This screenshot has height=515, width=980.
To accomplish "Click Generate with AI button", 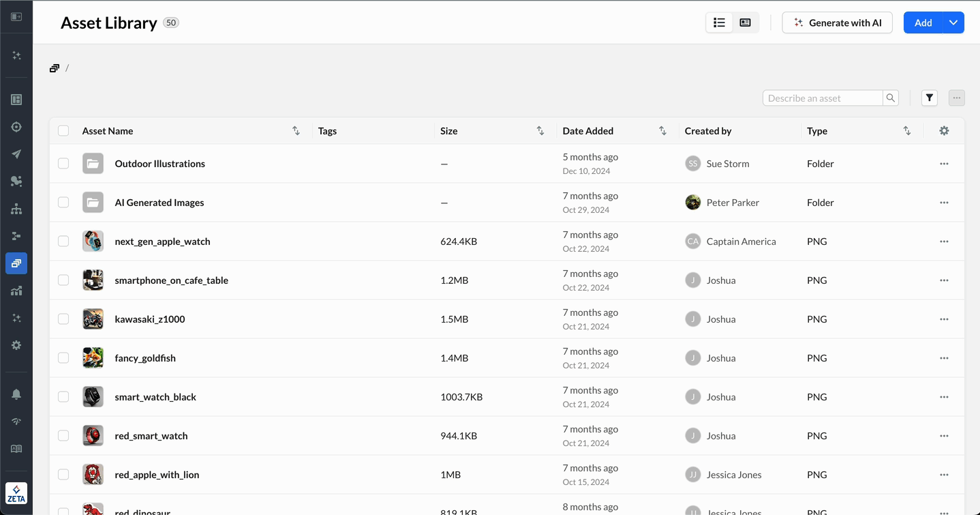I will [x=837, y=23].
